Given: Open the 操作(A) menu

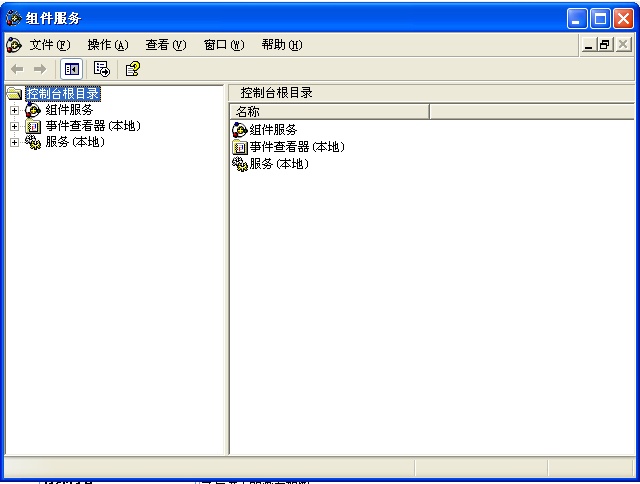Looking at the screenshot, I should [x=108, y=44].
